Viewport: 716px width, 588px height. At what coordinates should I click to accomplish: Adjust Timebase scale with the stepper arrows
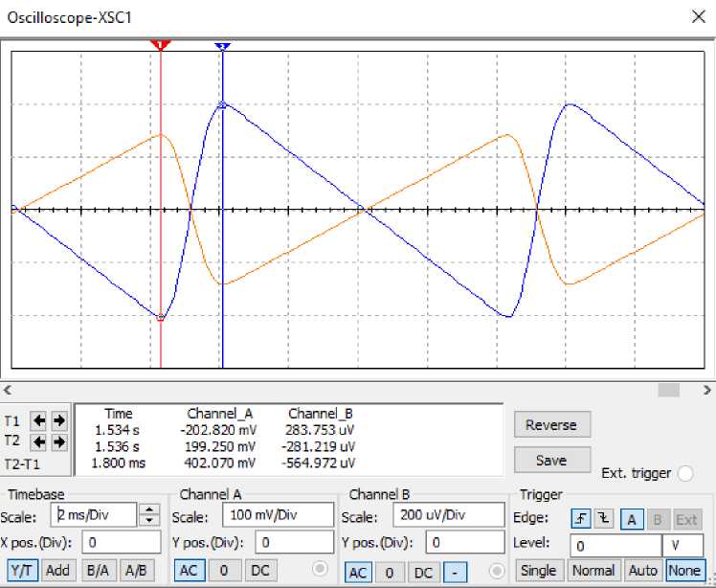(149, 515)
